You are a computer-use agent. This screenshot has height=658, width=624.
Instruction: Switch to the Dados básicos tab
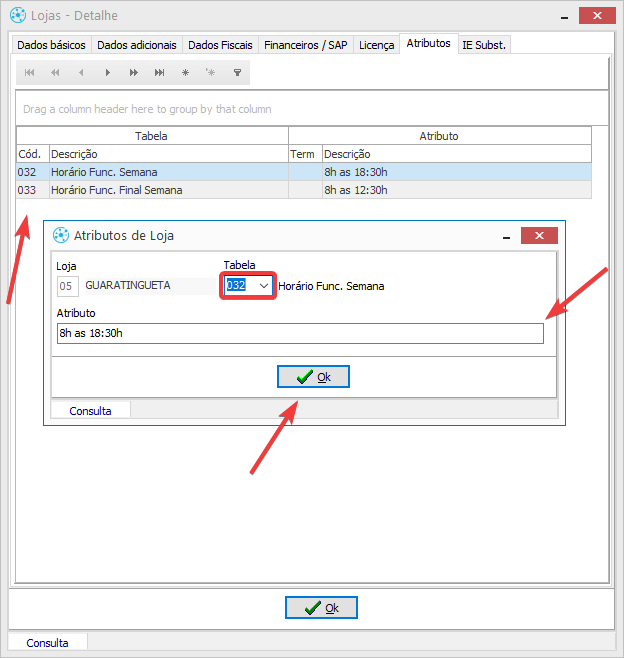click(52, 45)
